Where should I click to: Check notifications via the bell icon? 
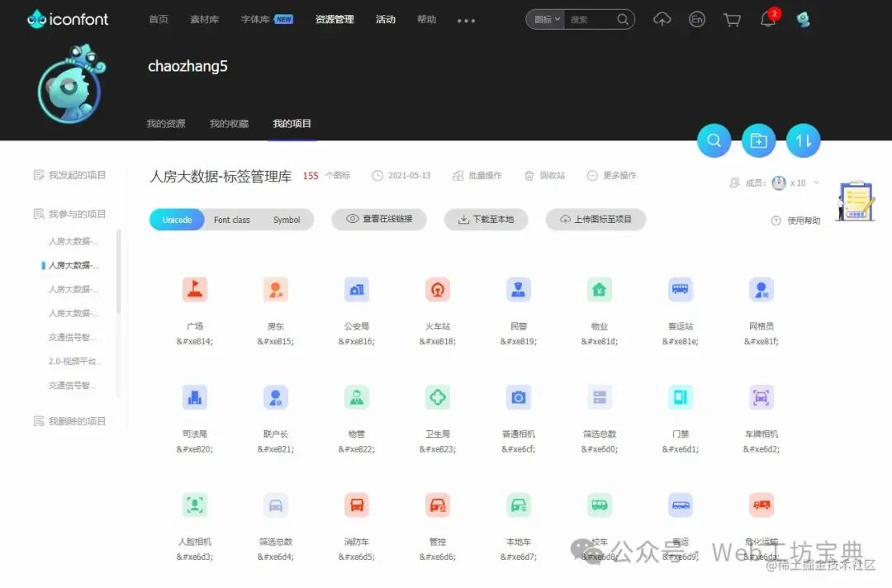[768, 21]
